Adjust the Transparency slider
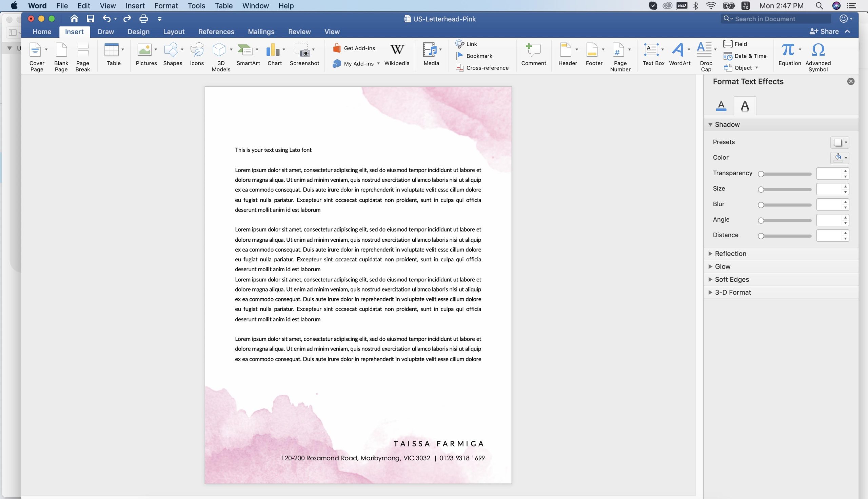Image resolution: width=868 pixels, height=499 pixels. coord(784,174)
